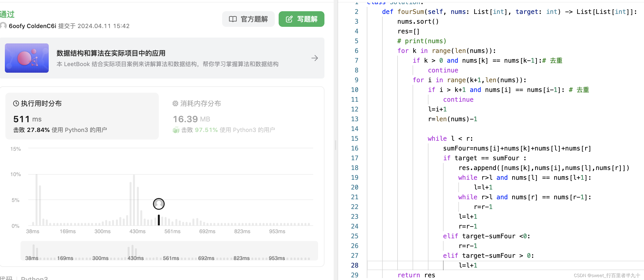Click line number 28 in code gutter

click(354, 265)
